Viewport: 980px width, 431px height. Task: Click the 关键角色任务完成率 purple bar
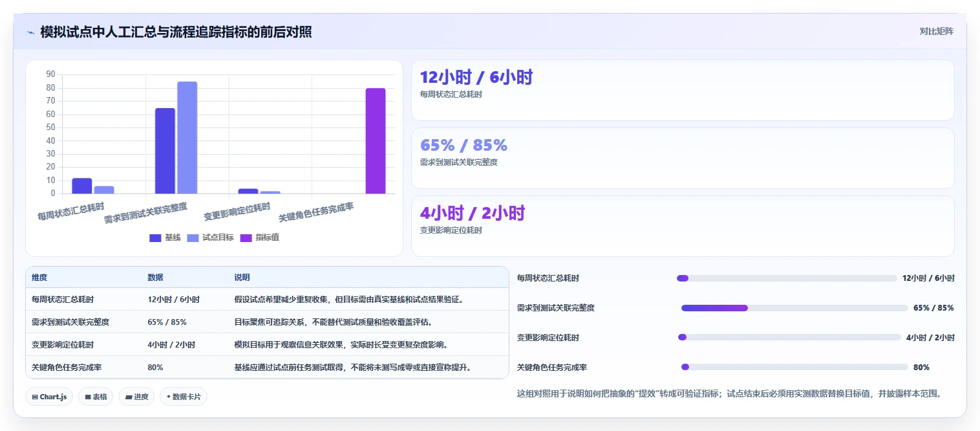point(376,141)
